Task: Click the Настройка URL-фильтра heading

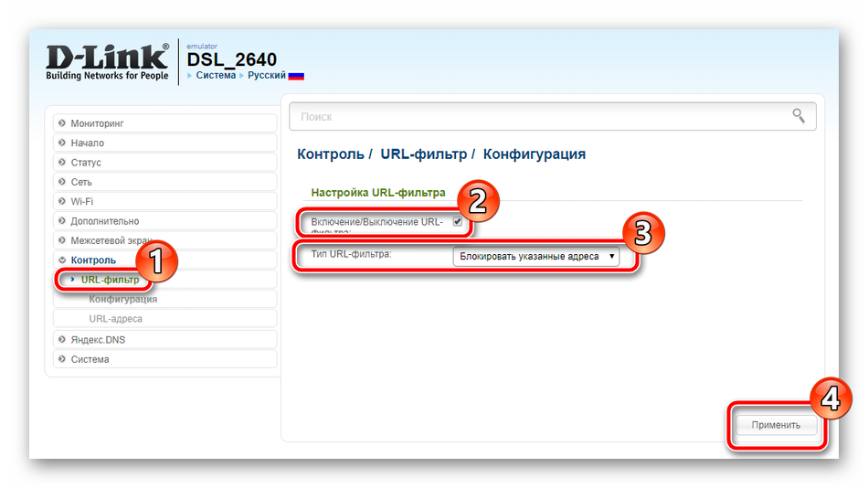Action: (x=378, y=192)
